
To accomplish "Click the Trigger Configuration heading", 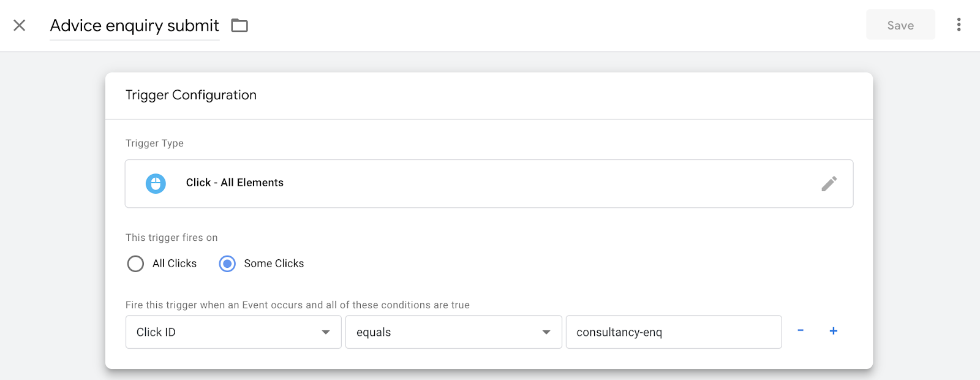I will 191,95.
